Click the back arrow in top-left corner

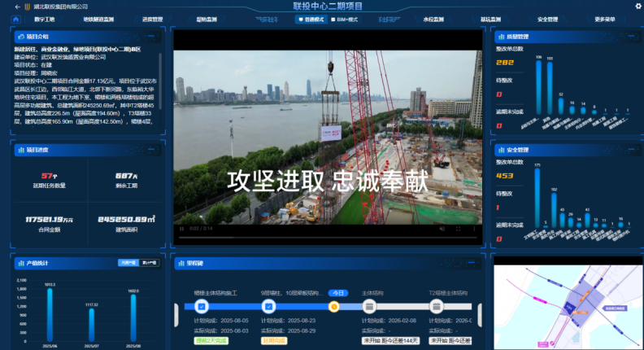(18, 7)
